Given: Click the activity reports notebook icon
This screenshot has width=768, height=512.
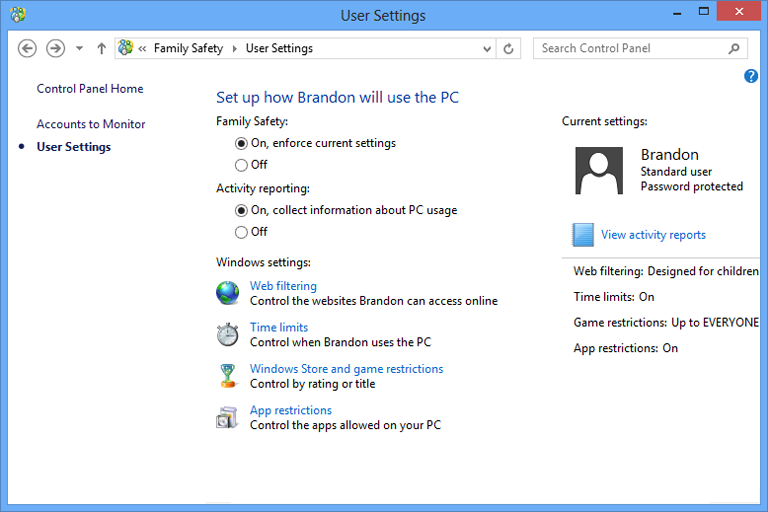Looking at the screenshot, I should pyautogui.click(x=583, y=235).
